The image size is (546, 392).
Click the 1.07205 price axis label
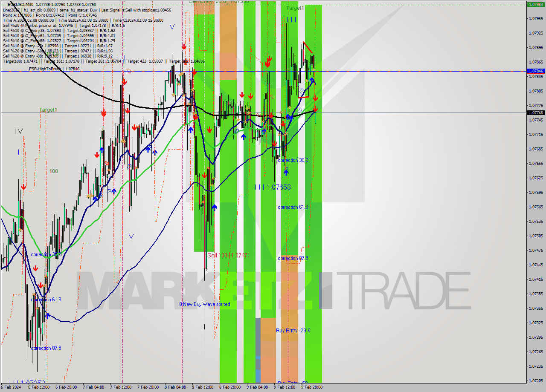point(536,380)
